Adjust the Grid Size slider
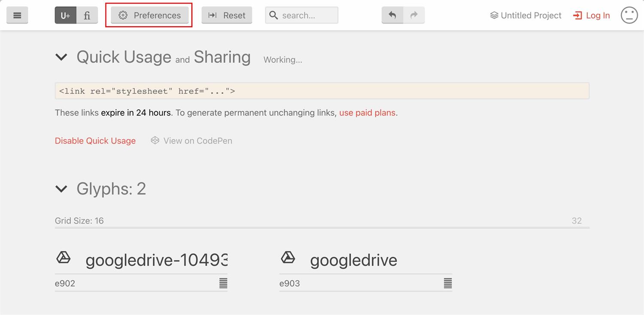 point(322,227)
